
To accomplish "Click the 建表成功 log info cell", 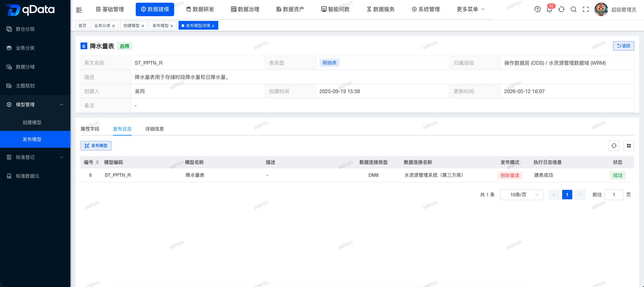I will [544, 175].
